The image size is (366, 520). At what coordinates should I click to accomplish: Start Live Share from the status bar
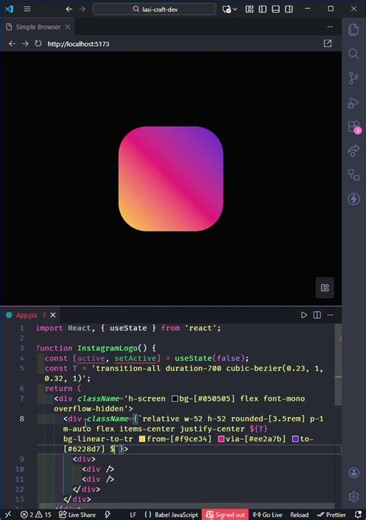pos(77,515)
